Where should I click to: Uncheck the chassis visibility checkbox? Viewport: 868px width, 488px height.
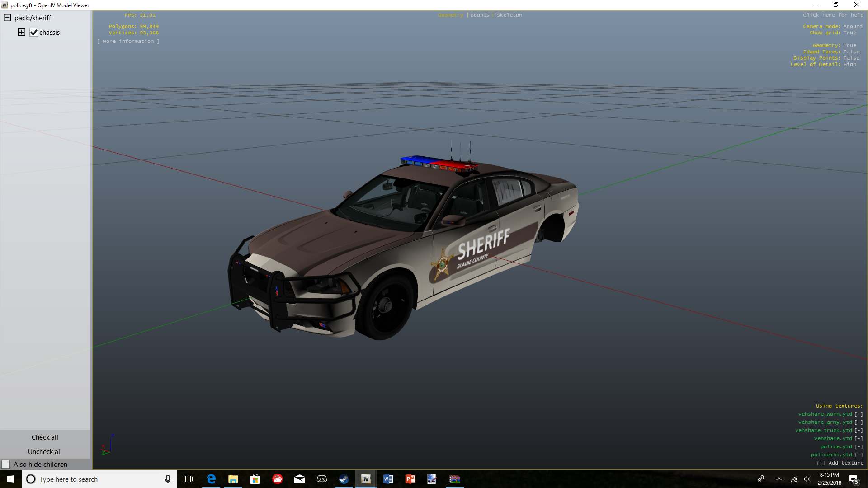pos(33,33)
